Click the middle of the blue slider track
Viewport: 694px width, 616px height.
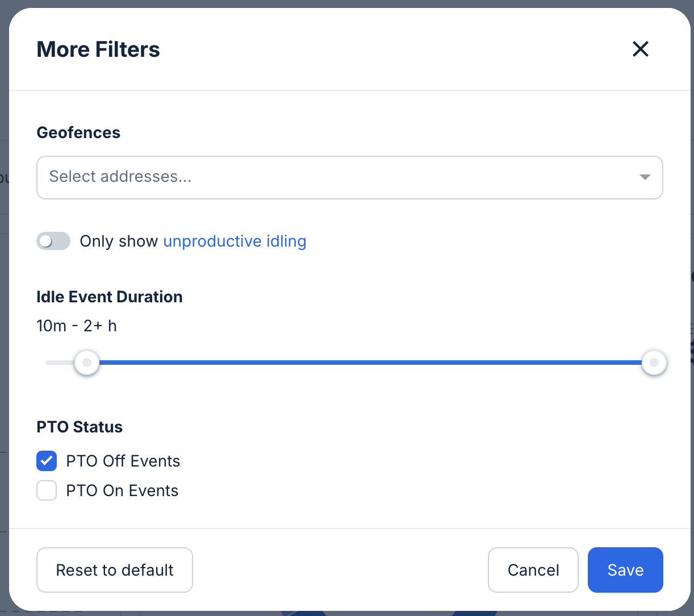point(369,363)
